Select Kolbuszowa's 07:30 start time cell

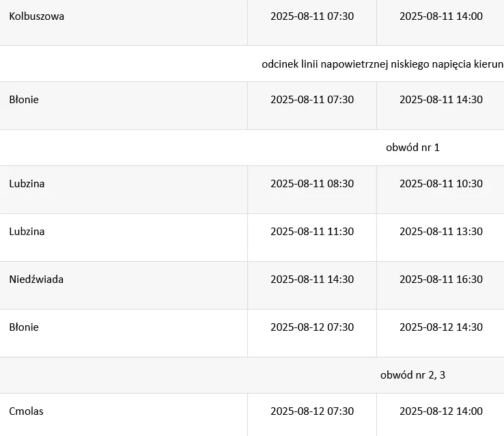pos(312,16)
